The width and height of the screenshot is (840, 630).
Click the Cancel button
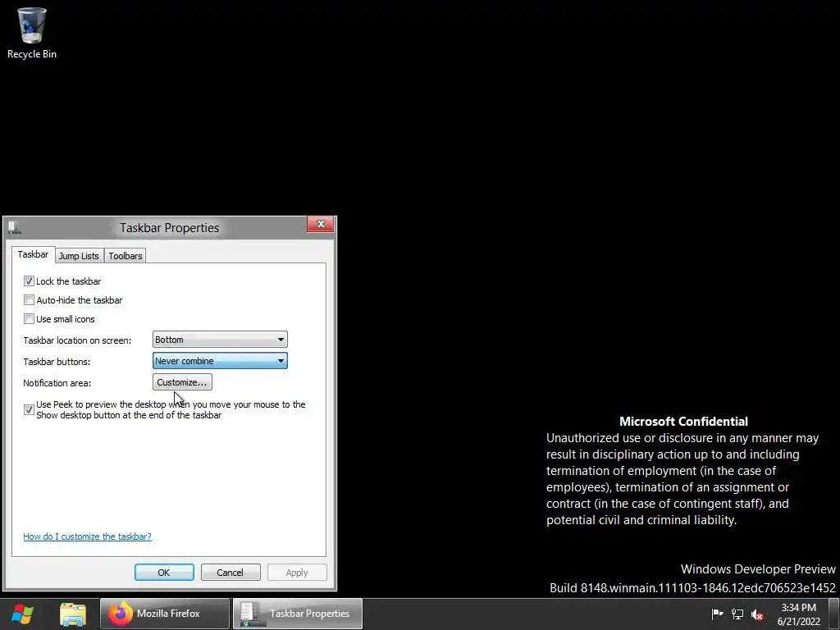[231, 572]
